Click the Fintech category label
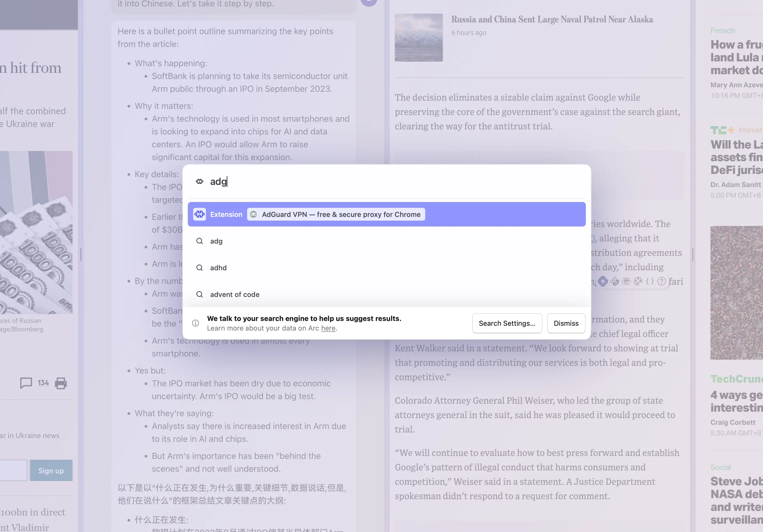 (722, 31)
